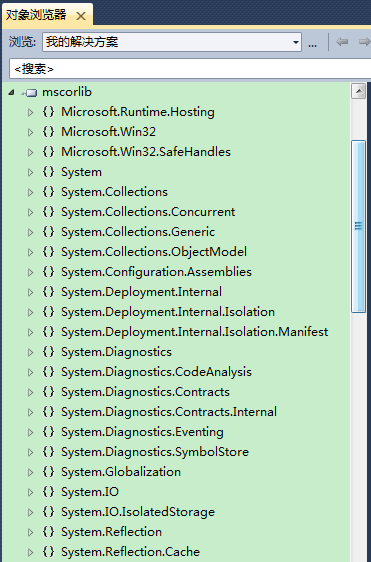Select the mscorlib assembly icon
This screenshot has height=562, width=371.
[x=30, y=93]
